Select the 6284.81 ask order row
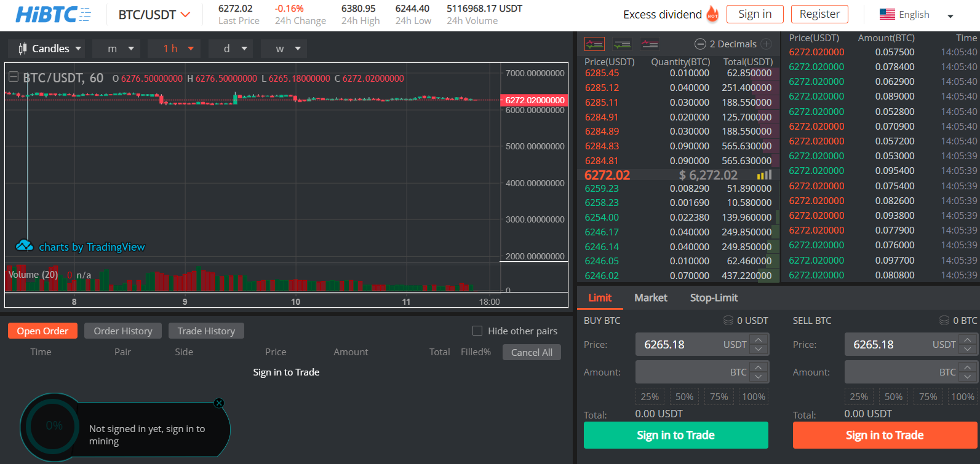Viewport: 980px width, 464px height. pyautogui.click(x=679, y=161)
